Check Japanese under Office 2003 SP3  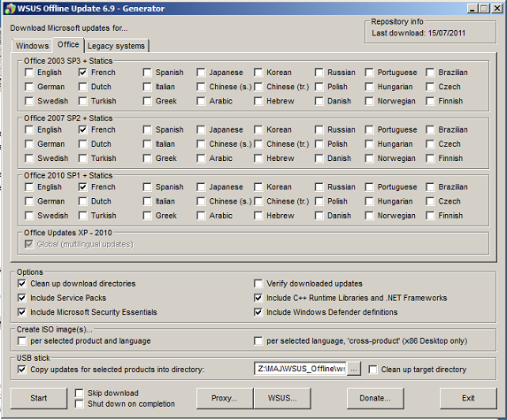201,73
